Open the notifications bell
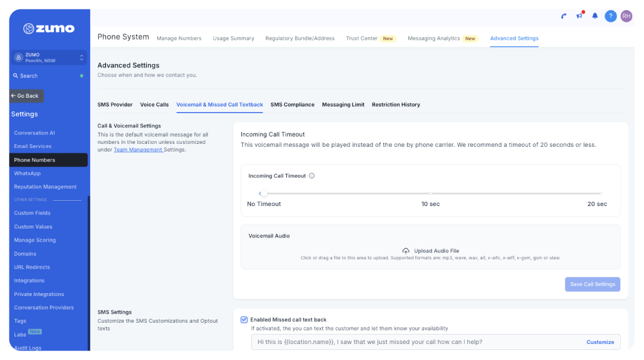This screenshot has width=644, height=360. point(595,16)
